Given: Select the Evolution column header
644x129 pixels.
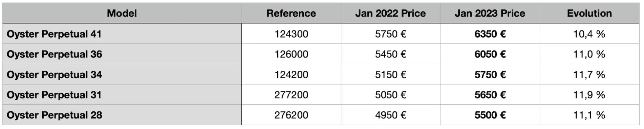Looking at the screenshot, I should (x=589, y=13).
